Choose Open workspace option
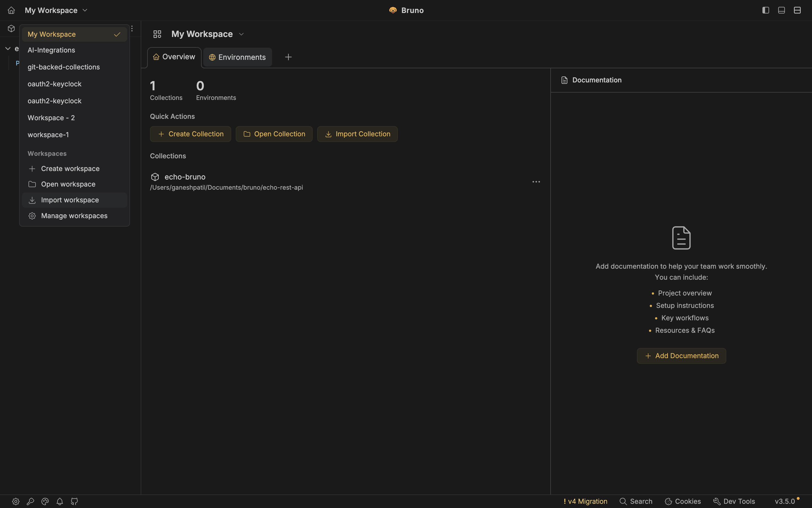812x508 pixels. (74, 184)
